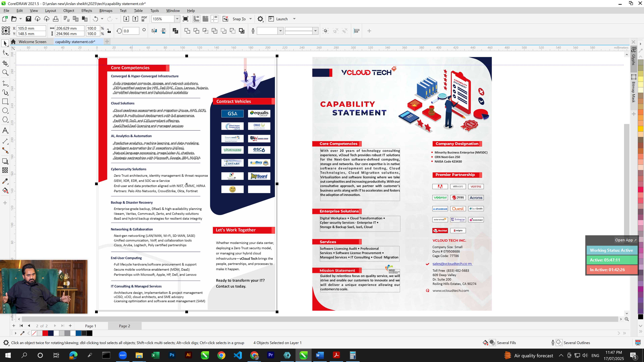This screenshot has height=362, width=644.
Task: Open the Object menu
Action: [68, 11]
